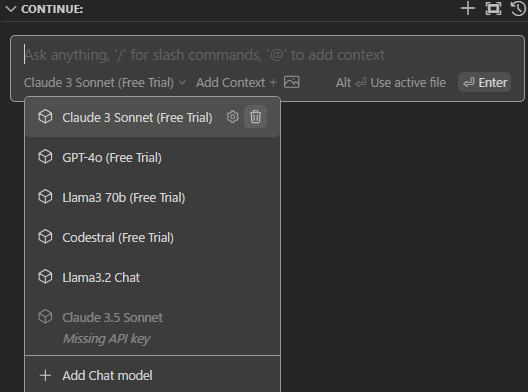Click the Enter submit button
Image resolution: width=528 pixels, height=392 pixels.
pos(485,82)
